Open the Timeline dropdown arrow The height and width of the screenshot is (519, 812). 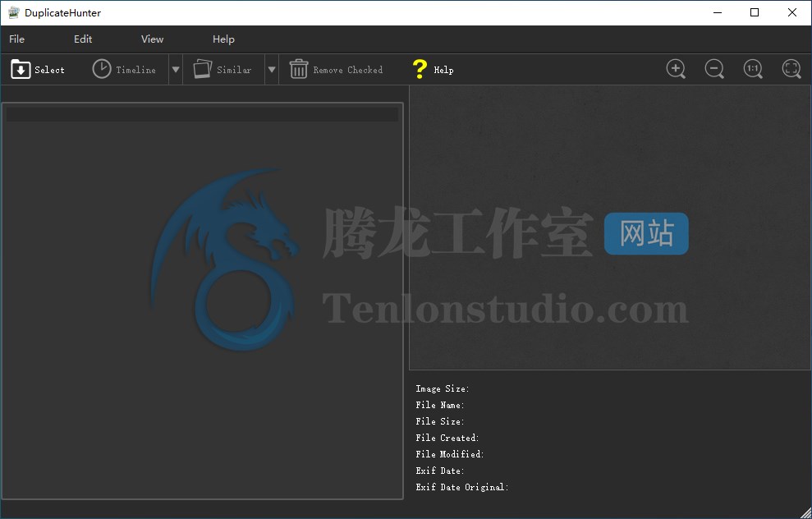coord(175,69)
